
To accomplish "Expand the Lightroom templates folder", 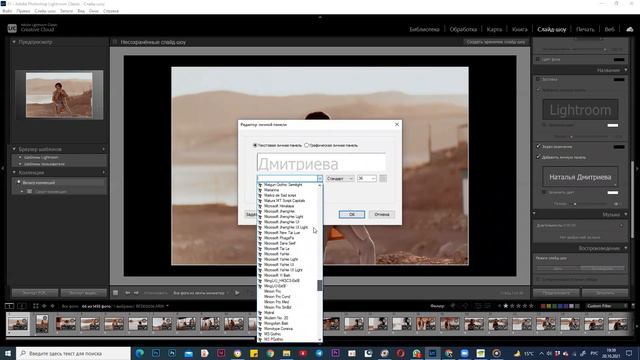I will pyautogui.click(x=20, y=157).
